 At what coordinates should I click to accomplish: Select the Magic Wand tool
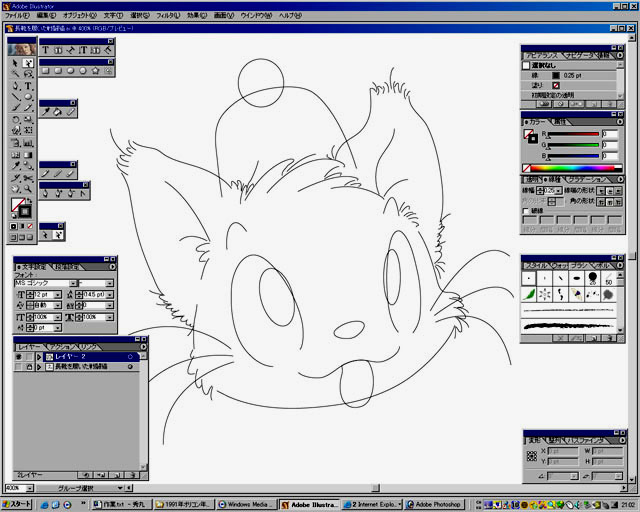(16, 74)
